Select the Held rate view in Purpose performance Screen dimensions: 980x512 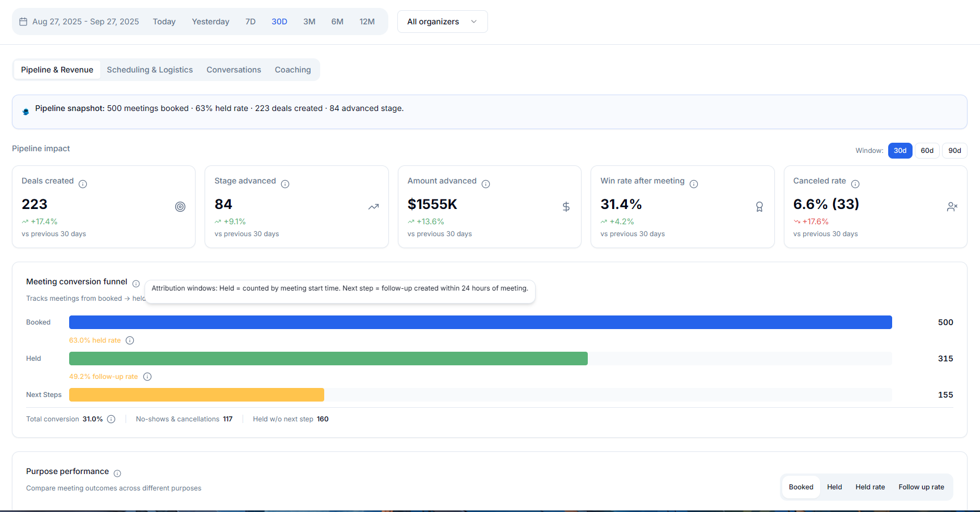870,487
